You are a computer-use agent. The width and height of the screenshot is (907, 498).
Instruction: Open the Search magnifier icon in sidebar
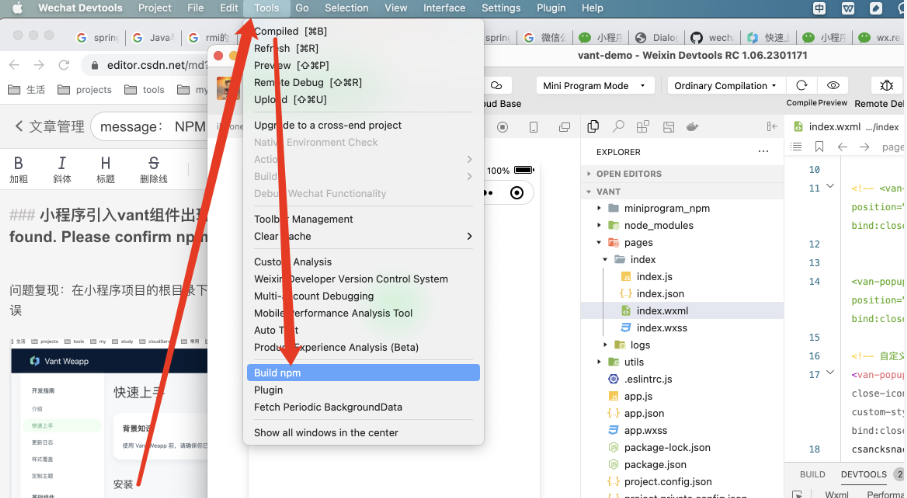pyautogui.click(x=618, y=126)
